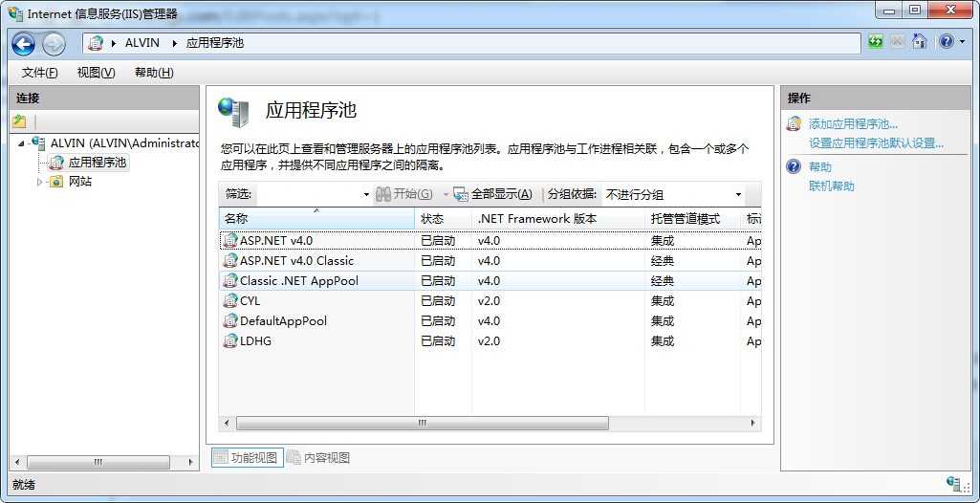The width and height of the screenshot is (980, 503).
Task: Click the stop loading icon in address bar
Action: click(x=897, y=42)
